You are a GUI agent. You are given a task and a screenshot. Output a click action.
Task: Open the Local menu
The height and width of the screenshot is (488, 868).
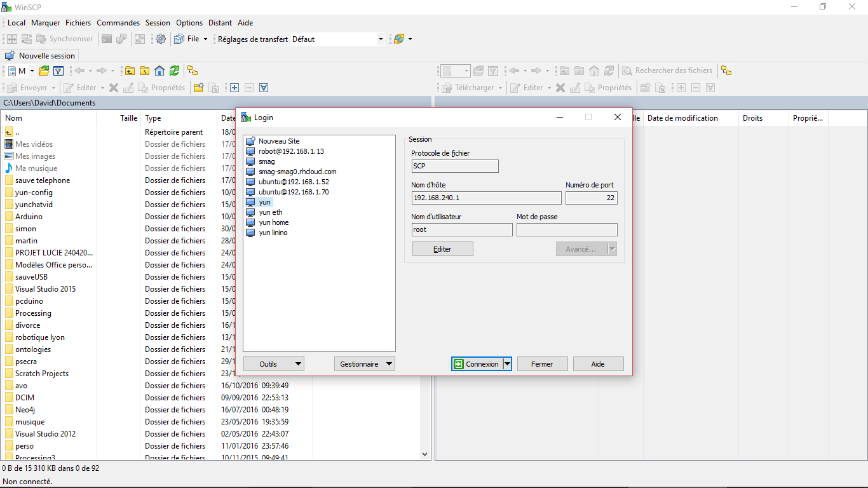[17, 23]
